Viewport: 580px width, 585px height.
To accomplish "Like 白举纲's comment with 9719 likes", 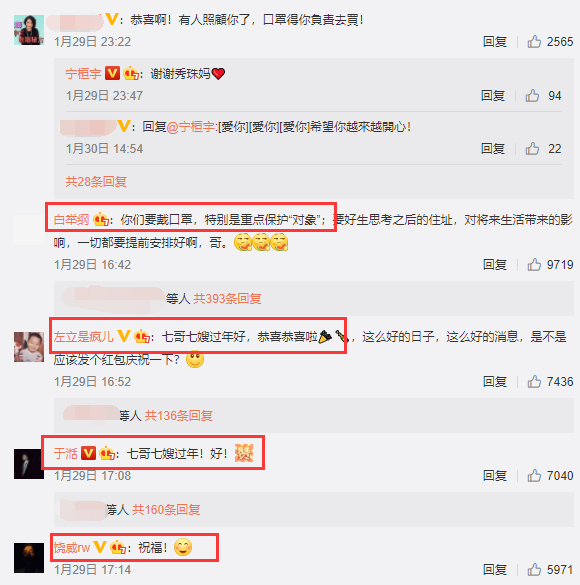I will click(x=534, y=265).
